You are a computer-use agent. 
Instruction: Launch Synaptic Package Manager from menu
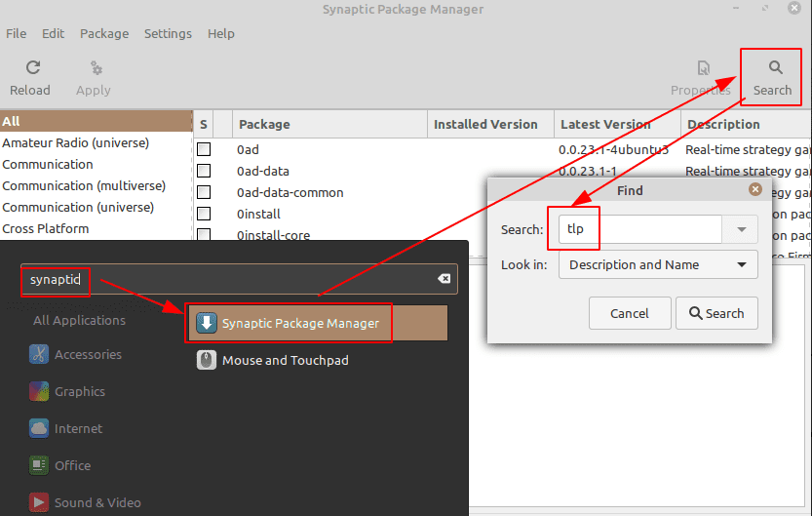(x=318, y=323)
